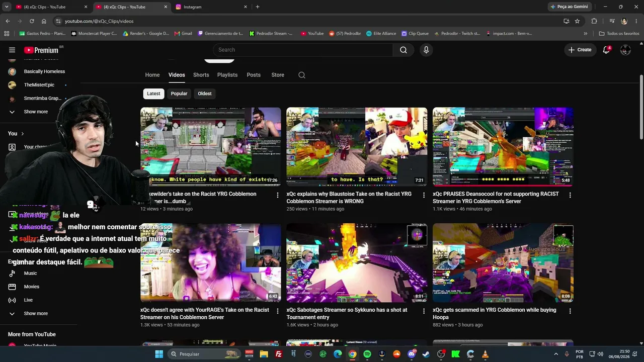
Task: Open options menu for YourRAGE's Take video
Action: click(x=277, y=311)
